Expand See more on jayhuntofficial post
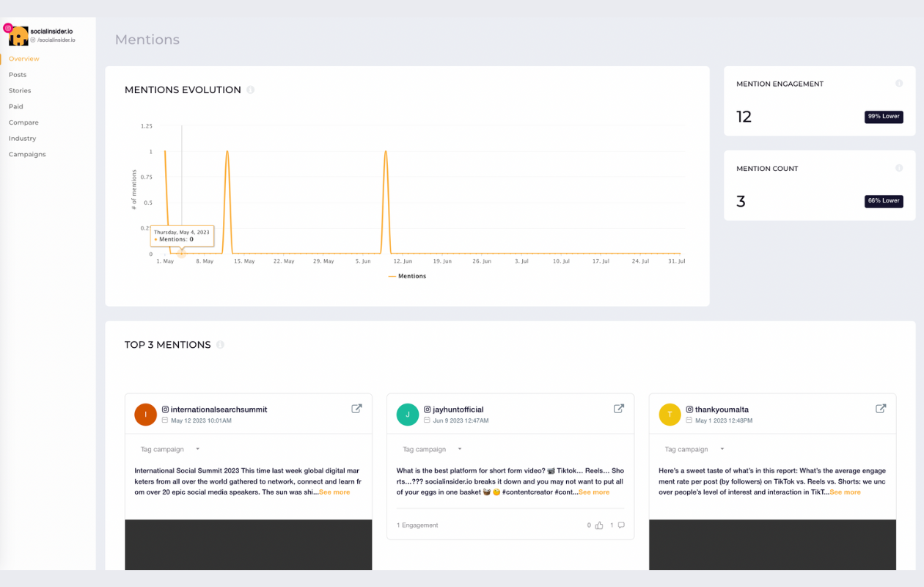924x587 pixels. tap(594, 492)
